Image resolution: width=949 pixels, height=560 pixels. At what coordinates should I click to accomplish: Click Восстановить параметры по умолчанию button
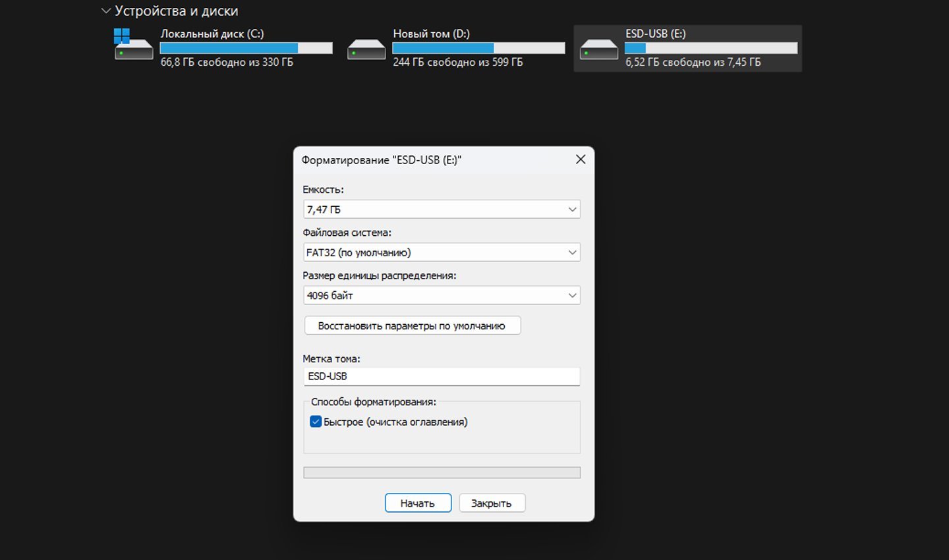(412, 325)
